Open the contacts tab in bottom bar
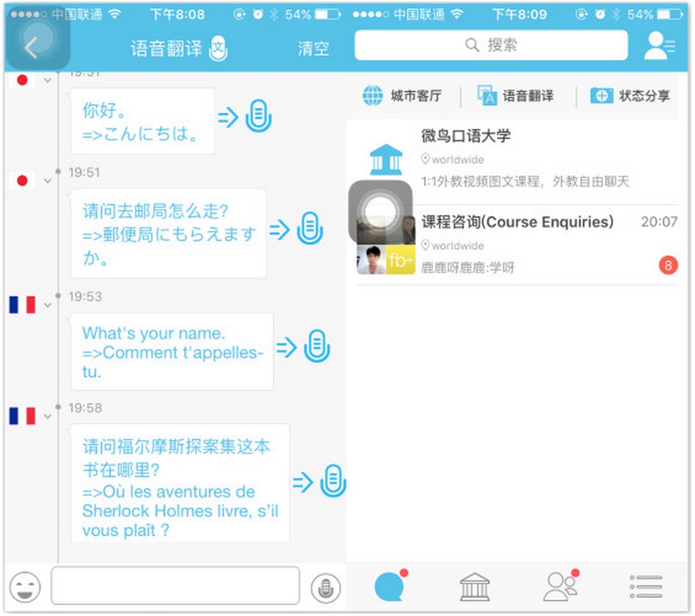 tap(560, 586)
